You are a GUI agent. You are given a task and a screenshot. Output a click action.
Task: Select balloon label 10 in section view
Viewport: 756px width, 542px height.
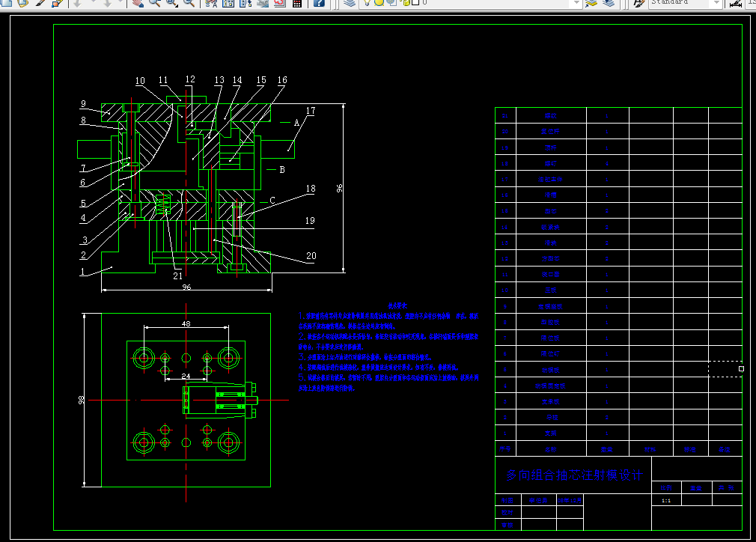140,81
